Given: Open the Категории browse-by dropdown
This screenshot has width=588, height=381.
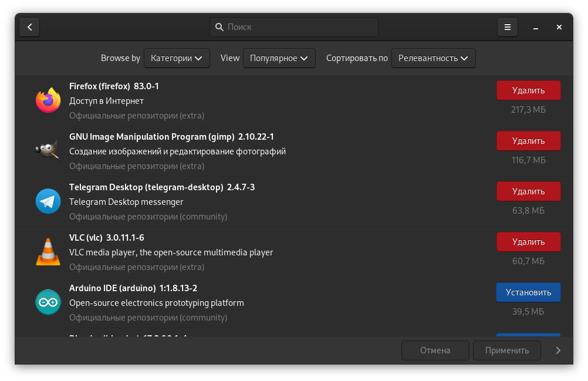Looking at the screenshot, I should coord(177,58).
